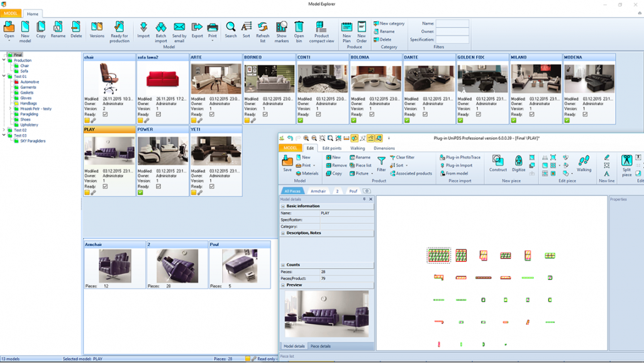
Task: Collapse the Production tree node
Action: pyautogui.click(x=4, y=60)
